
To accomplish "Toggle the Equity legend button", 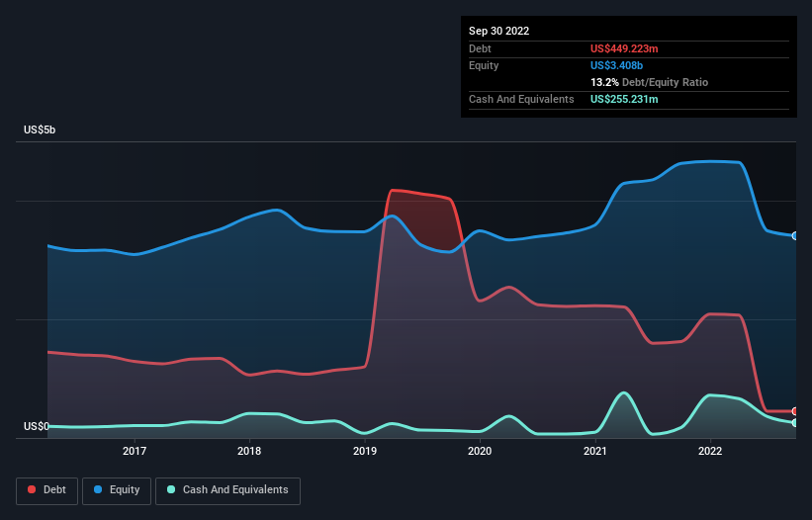I will pos(117,490).
